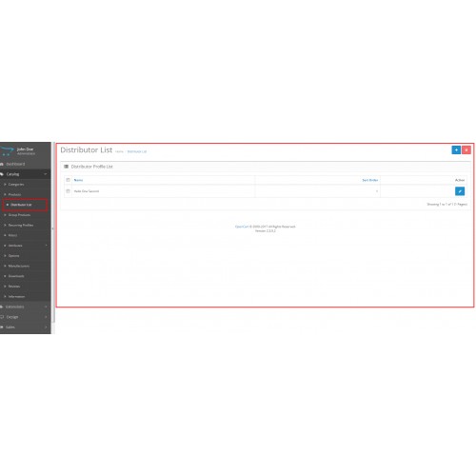476x476 pixels.
Task: Click the blue add distributor plus button
Action: pos(456,150)
